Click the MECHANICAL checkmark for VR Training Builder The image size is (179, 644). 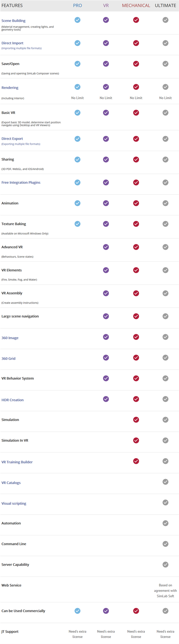click(x=136, y=461)
